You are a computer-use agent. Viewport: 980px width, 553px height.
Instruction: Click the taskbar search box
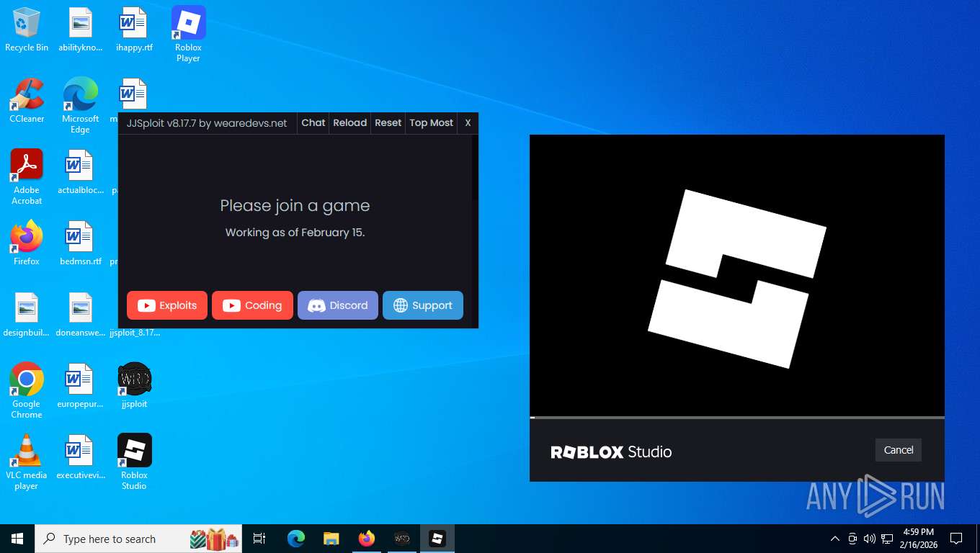click(x=138, y=539)
